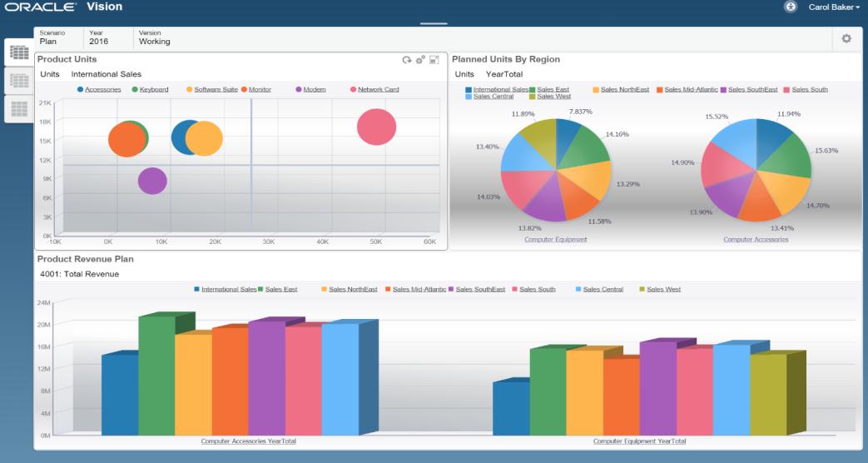
Task: Select the yellow Software Suite bubble
Action: [x=205, y=138]
